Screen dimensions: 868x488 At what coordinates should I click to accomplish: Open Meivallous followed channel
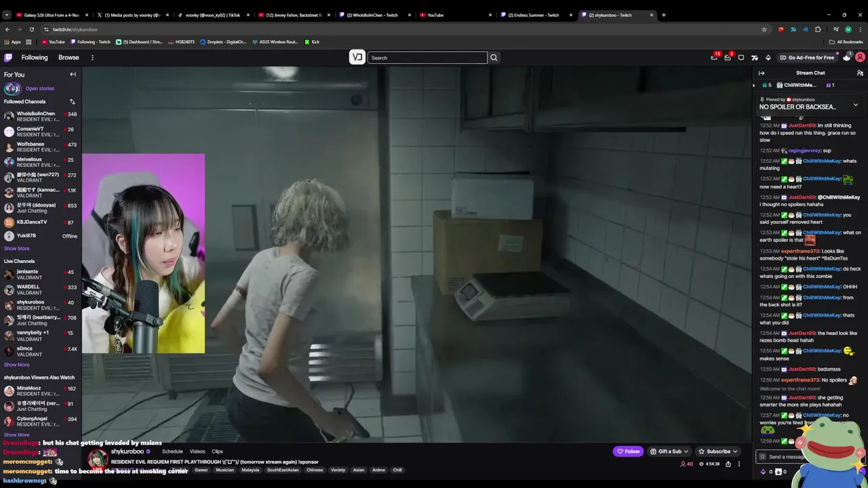pos(41,162)
